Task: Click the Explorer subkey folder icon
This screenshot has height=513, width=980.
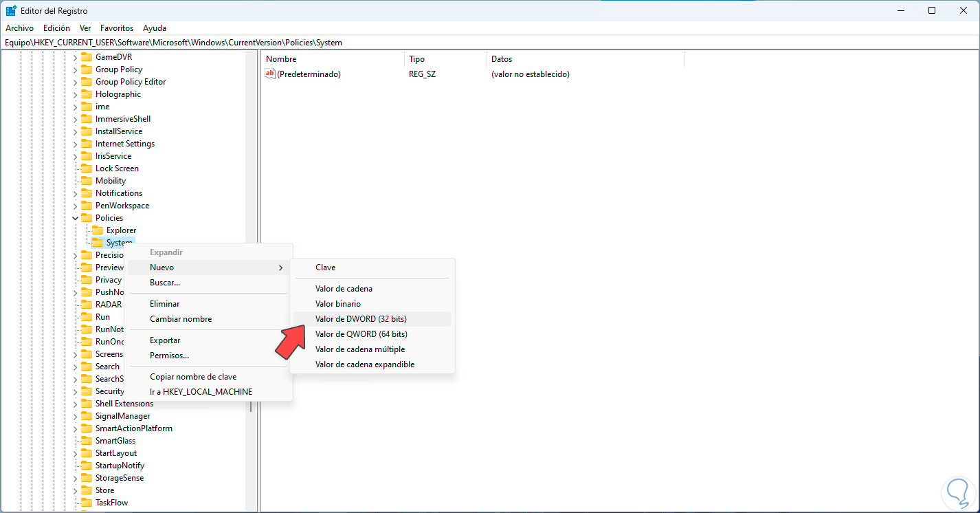Action: coord(98,230)
